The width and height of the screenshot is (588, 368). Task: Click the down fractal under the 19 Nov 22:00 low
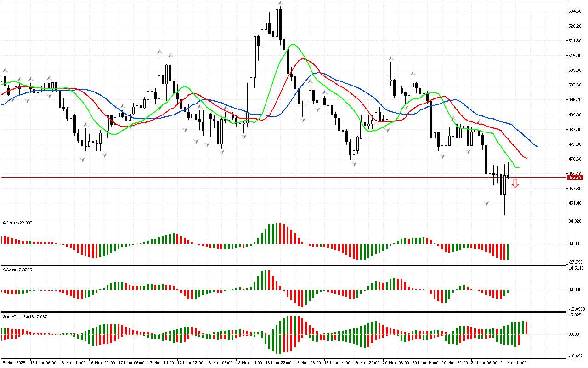coord(354,163)
